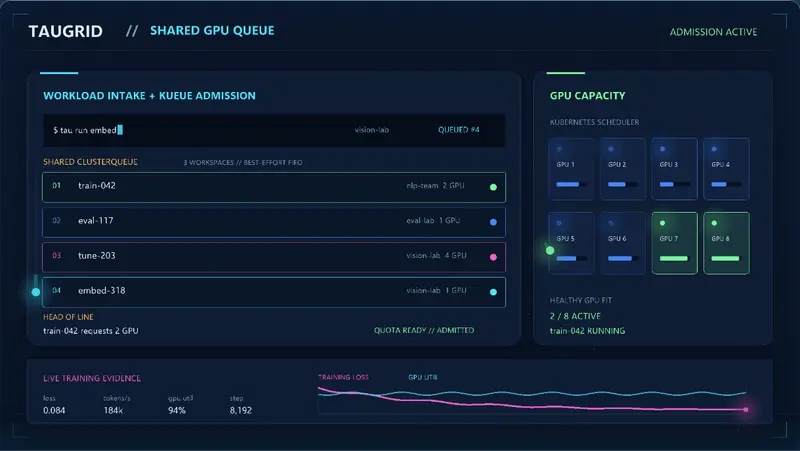
Task: Select the tune-203 queue row
Action: 274,257
